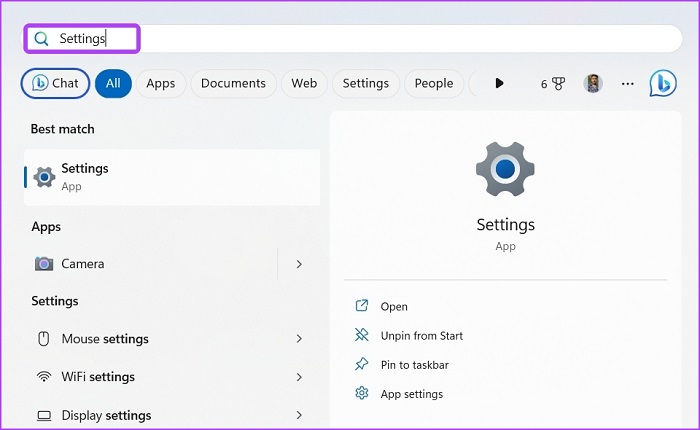This screenshot has width=700, height=430.
Task: Switch to the Documents filter tab
Action: (x=233, y=83)
